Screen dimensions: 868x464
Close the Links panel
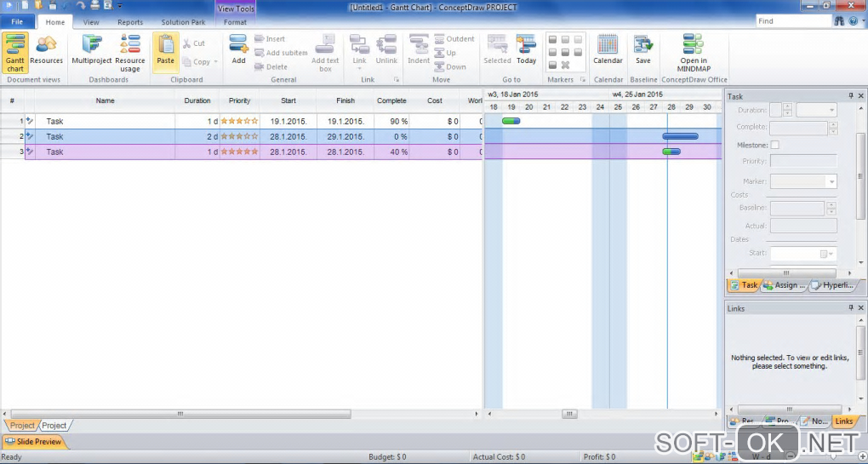861,308
